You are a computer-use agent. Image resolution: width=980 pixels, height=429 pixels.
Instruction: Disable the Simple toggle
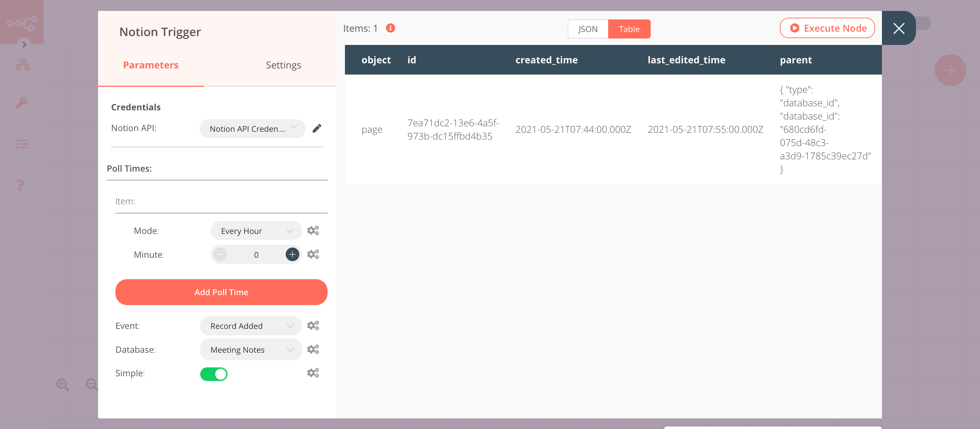pos(214,374)
